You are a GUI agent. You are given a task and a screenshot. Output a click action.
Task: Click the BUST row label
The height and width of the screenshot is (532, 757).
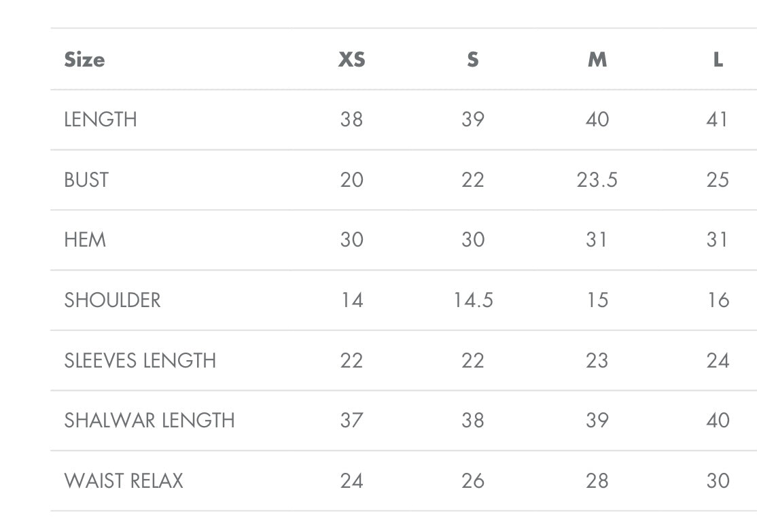(86, 180)
